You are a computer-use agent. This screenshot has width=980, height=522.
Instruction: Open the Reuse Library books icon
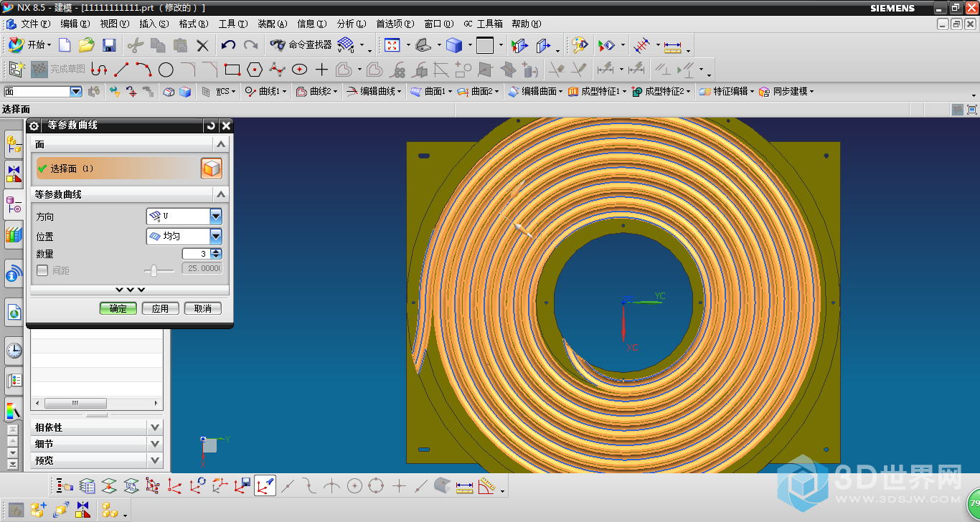(14, 234)
